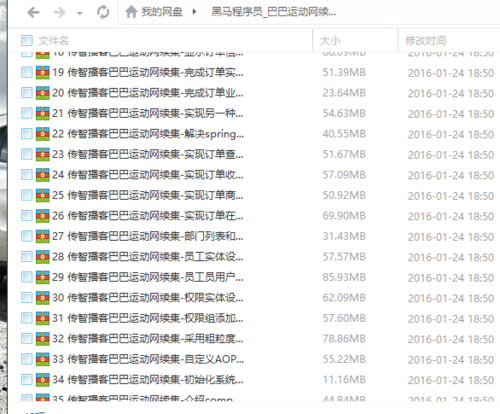Go back with the left arrow button
Viewport: 500px width, 414px height.
(x=33, y=13)
